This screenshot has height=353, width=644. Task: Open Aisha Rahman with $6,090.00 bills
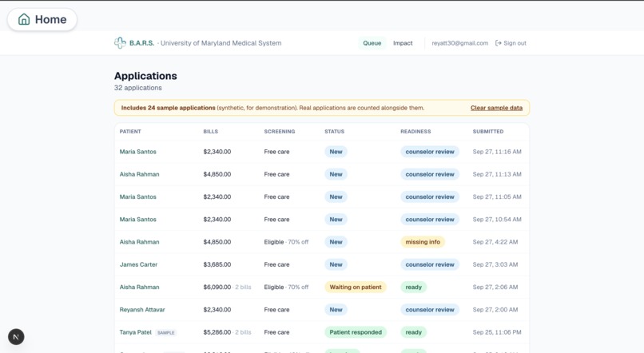coord(139,287)
